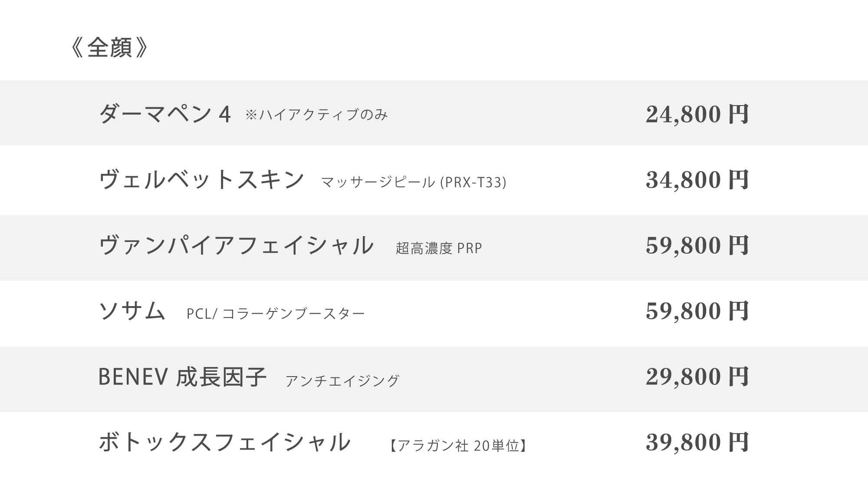Click the 24,800円 price
Viewport: 868px width, 483px height.
point(697,114)
